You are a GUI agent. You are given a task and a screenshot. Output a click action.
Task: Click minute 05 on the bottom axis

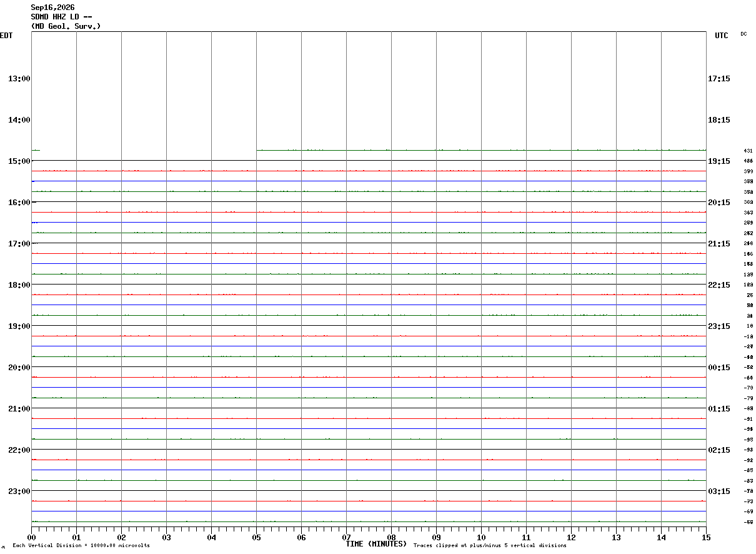(256, 537)
